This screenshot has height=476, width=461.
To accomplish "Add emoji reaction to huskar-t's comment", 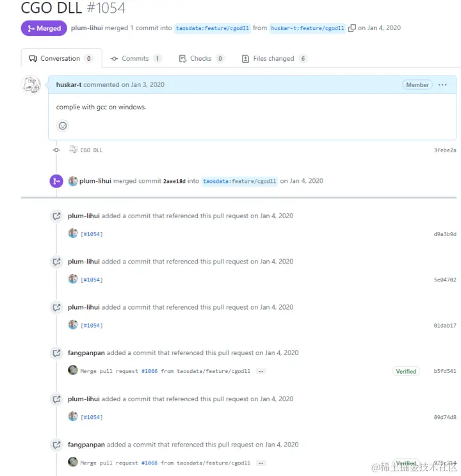I will [63, 125].
